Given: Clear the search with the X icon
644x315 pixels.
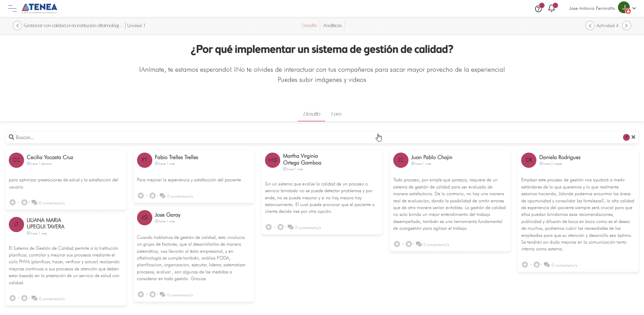Looking at the screenshot, I should (x=634, y=137).
